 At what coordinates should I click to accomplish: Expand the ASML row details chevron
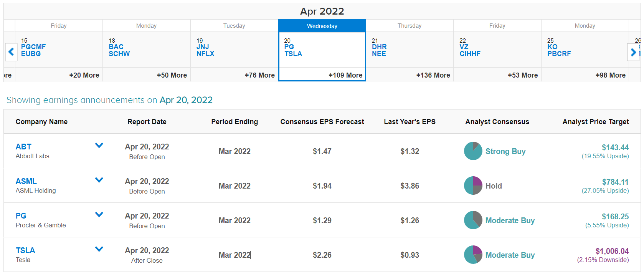(x=99, y=180)
